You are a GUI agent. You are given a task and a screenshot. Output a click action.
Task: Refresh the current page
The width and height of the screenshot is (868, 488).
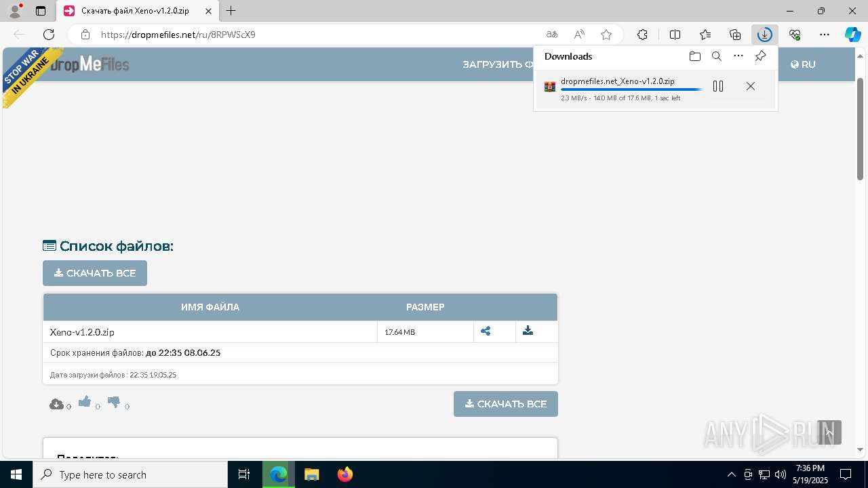[49, 35]
